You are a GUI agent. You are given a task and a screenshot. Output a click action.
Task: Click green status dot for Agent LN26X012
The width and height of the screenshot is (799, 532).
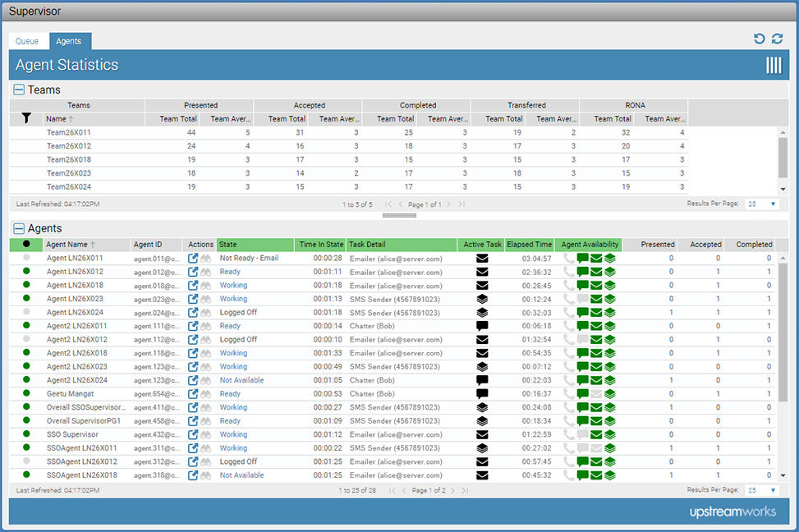click(x=26, y=271)
